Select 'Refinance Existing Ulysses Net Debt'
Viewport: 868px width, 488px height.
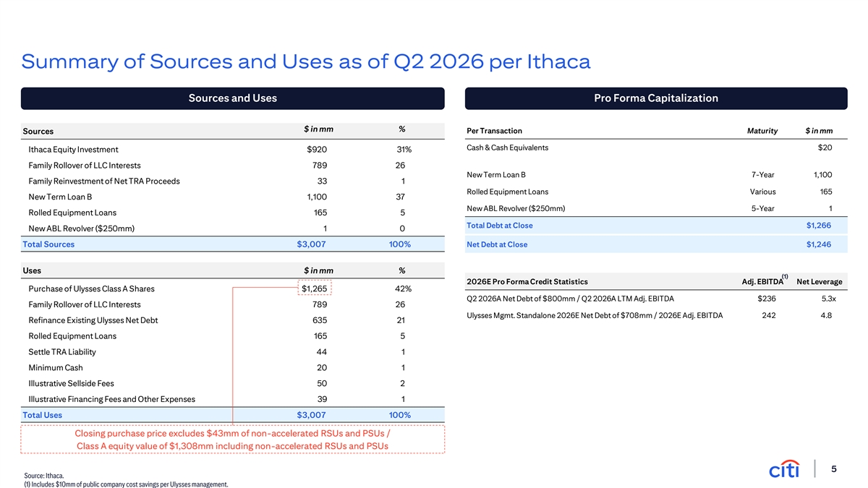pyautogui.click(x=93, y=320)
